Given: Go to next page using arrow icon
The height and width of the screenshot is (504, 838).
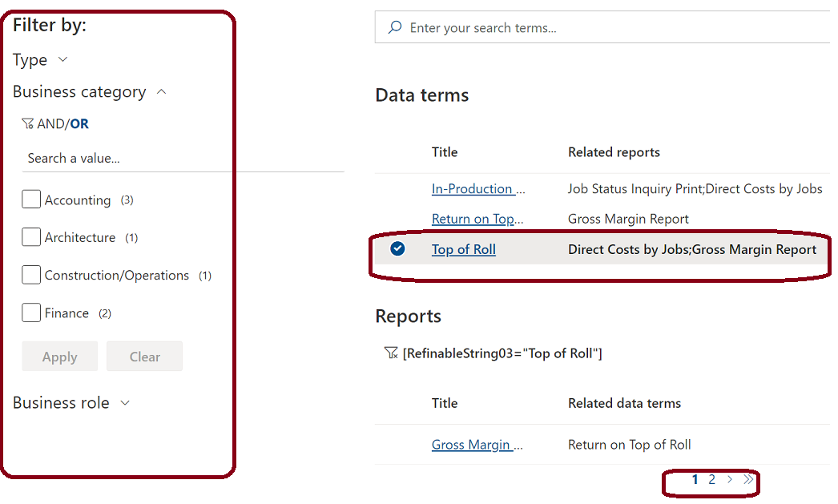Looking at the screenshot, I should click(729, 479).
